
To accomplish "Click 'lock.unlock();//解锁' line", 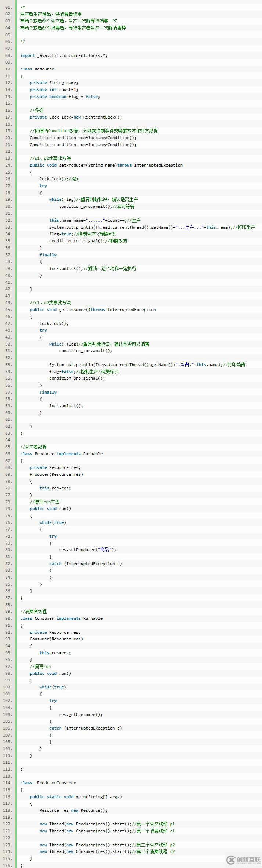I will pos(93,268).
